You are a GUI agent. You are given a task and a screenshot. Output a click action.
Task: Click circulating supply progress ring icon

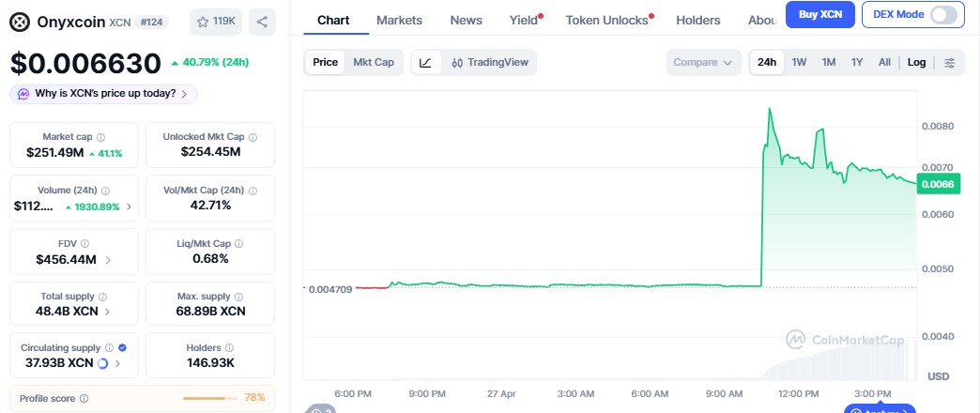click(x=103, y=363)
